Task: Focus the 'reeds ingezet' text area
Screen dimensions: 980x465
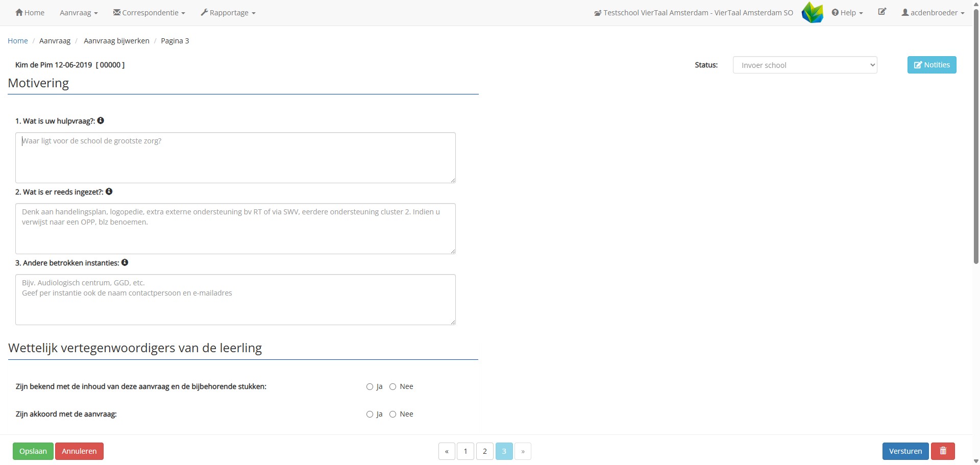Action: tap(235, 229)
